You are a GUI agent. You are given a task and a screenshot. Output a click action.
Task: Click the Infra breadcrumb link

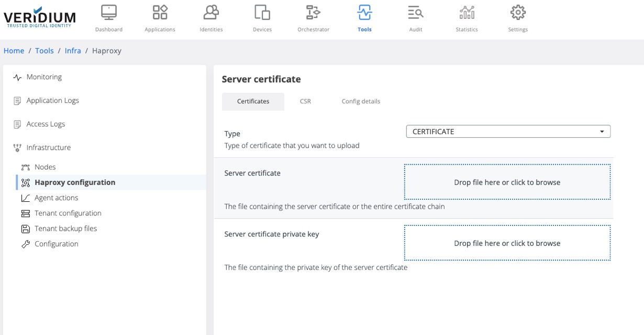tap(73, 51)
